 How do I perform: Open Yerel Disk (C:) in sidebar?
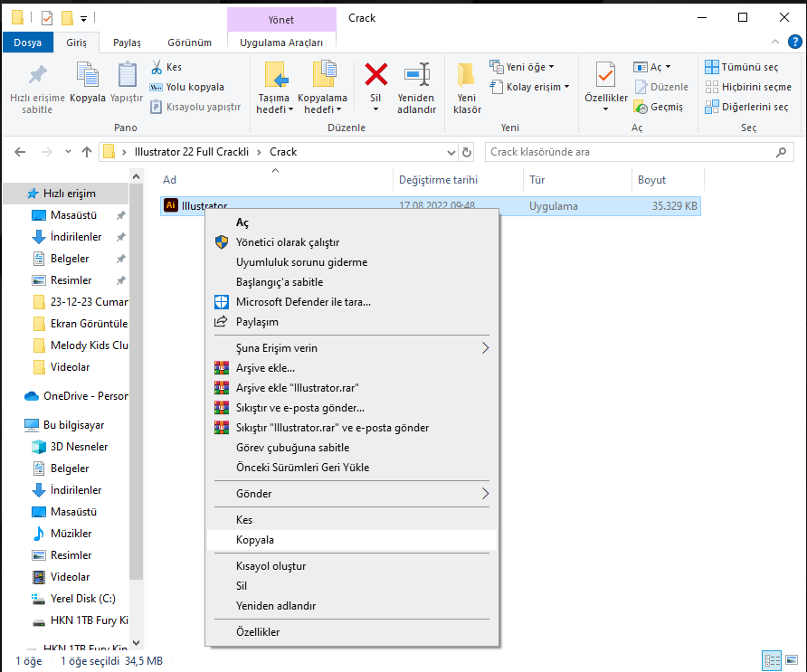click(x=74, y=599)
